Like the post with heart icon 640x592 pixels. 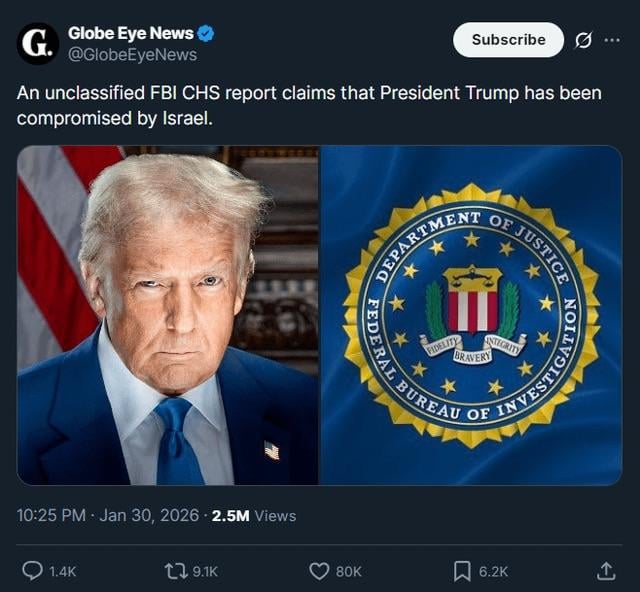pyautogui.click(x=319, y=571)
